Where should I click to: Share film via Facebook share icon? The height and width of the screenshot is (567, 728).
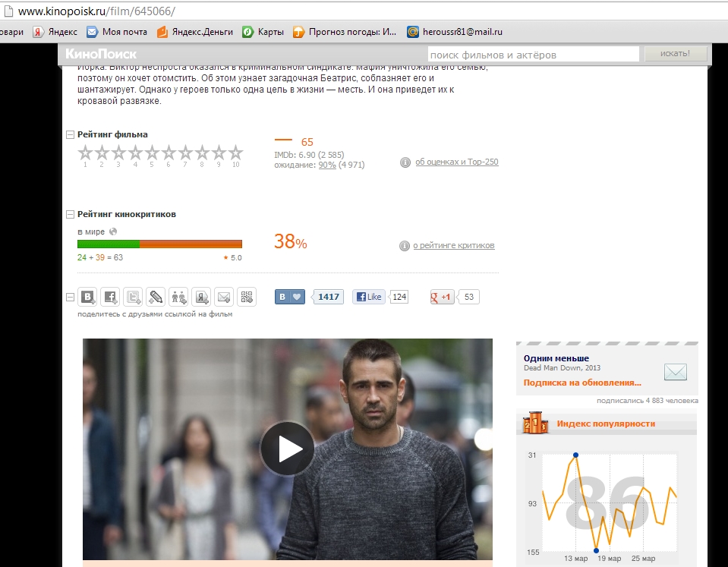pos(111,297)
